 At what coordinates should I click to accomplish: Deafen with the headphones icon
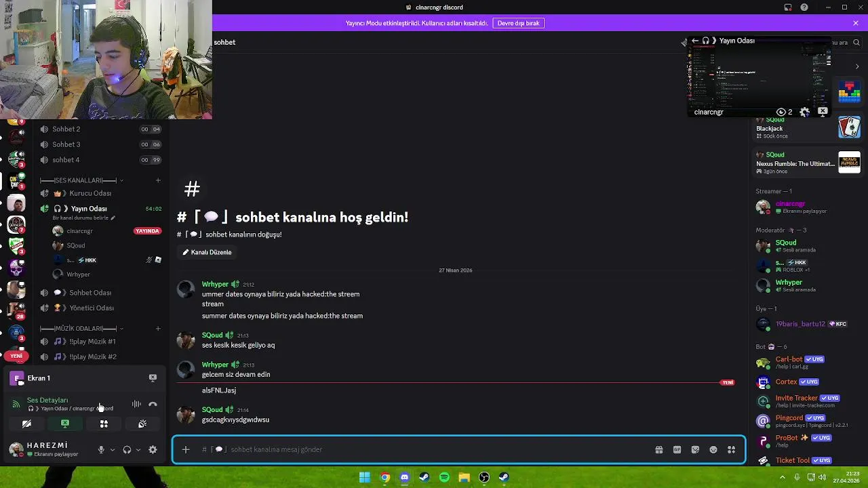click(127, 449)
